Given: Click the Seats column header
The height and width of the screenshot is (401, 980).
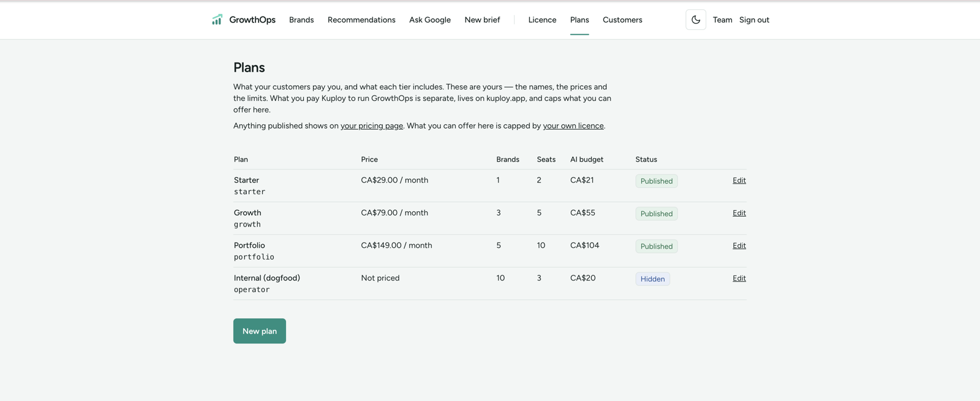Looking at the screenshot, I should pos(546,159).
